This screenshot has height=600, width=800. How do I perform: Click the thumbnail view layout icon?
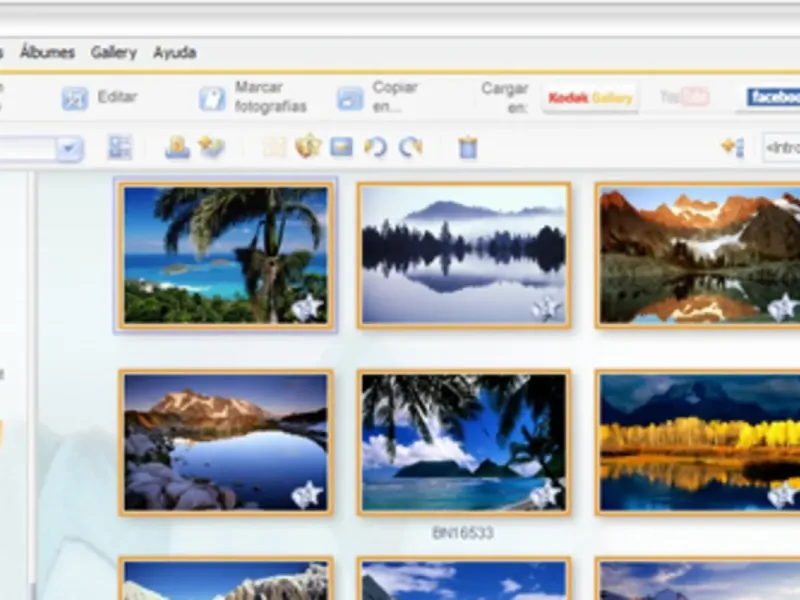(x=120, y=148)
